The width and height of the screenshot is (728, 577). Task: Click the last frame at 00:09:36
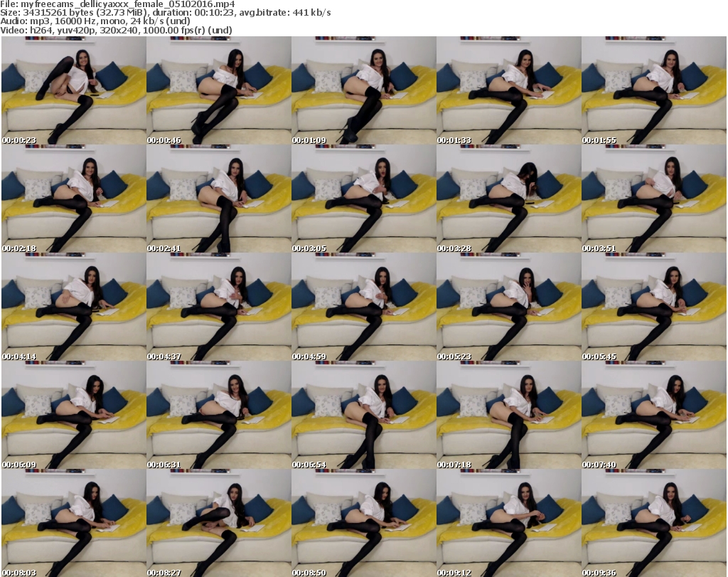tap(653, 523)
